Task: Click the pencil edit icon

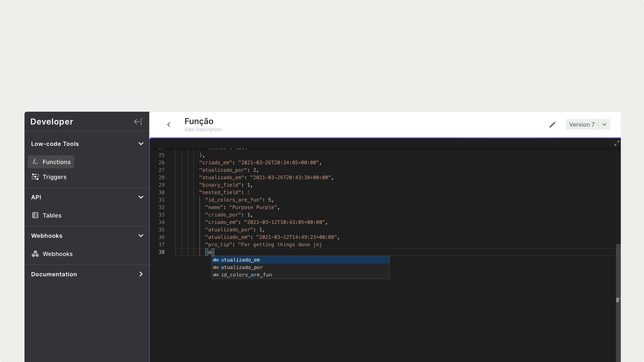Action: 552,124
